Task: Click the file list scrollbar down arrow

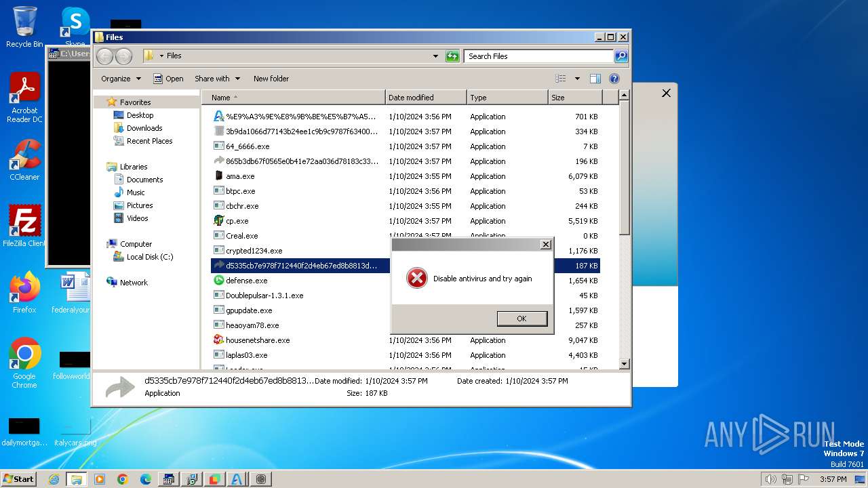Action: click(x=625, y=364)
